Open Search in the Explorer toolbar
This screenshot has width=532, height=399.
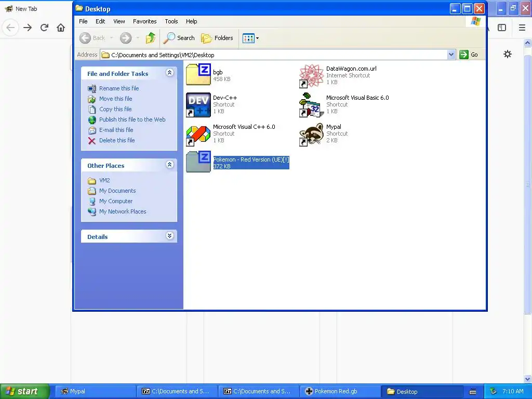tap(179, 38)
